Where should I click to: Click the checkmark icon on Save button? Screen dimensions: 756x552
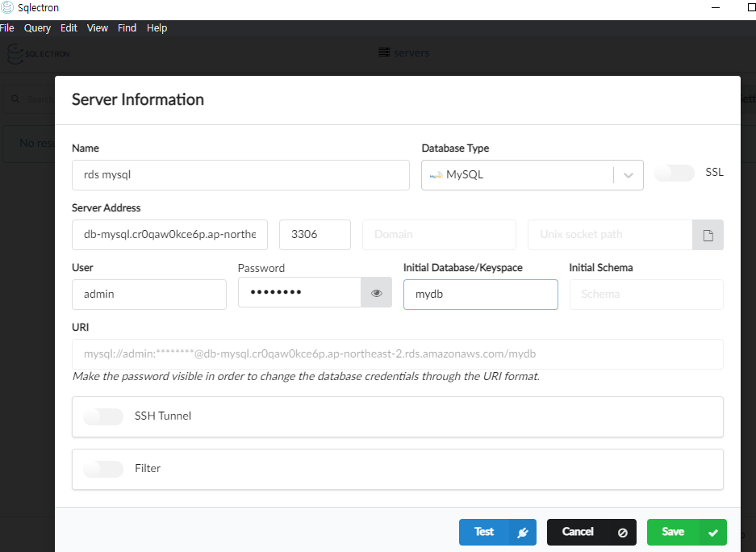713,533
